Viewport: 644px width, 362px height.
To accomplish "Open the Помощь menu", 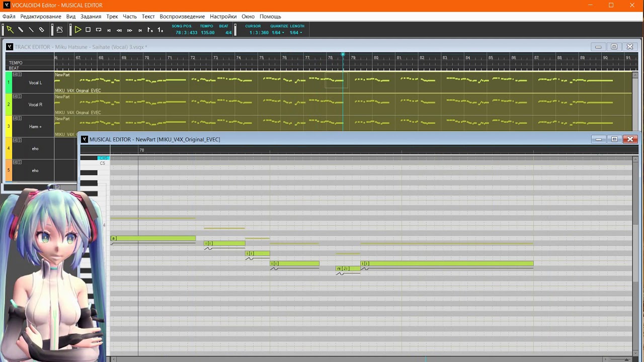I will point(270,17).
